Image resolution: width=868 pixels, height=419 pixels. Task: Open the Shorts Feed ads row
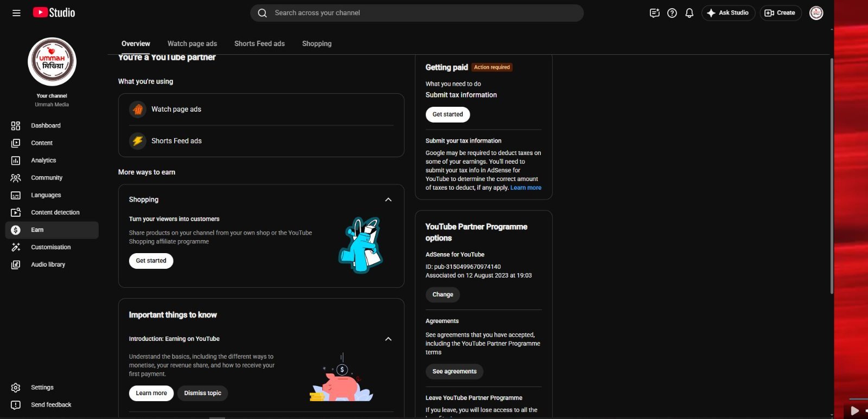tap(261, 141)
